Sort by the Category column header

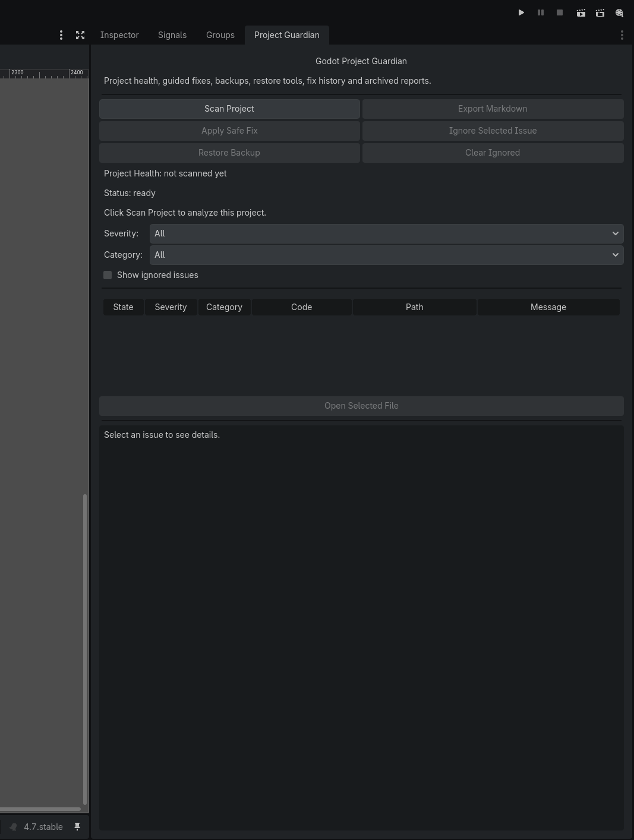pyautogui.click(x=224, y=307)
